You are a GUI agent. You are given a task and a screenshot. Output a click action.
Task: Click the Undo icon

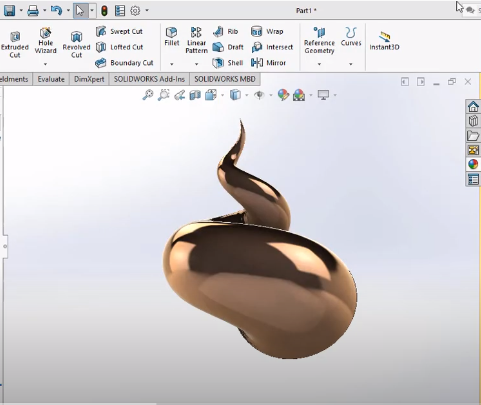56,10
